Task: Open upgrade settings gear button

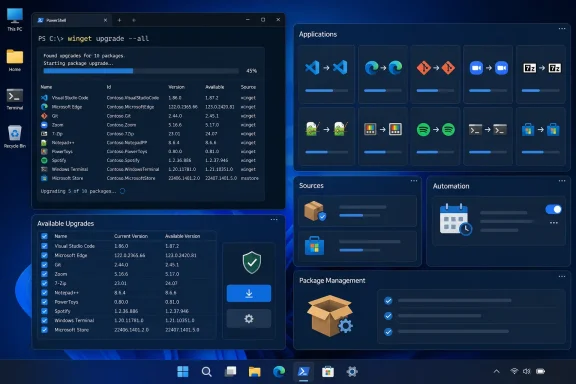Action: [249, 319]
